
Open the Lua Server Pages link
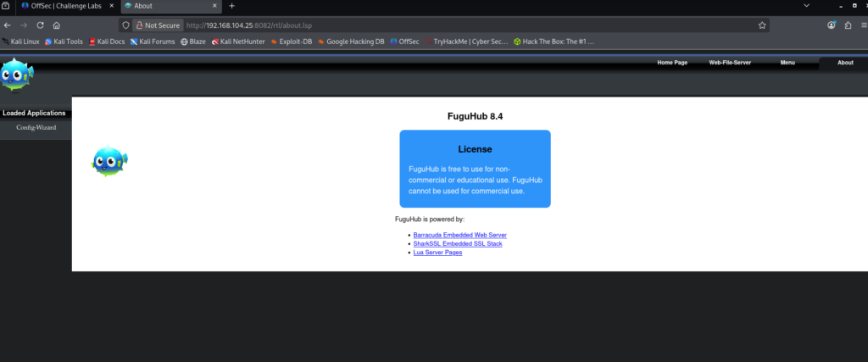[437, 253]
